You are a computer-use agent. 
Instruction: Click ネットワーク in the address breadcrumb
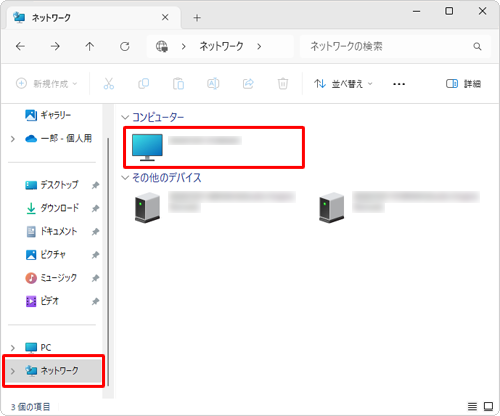(x=221, y=46)
